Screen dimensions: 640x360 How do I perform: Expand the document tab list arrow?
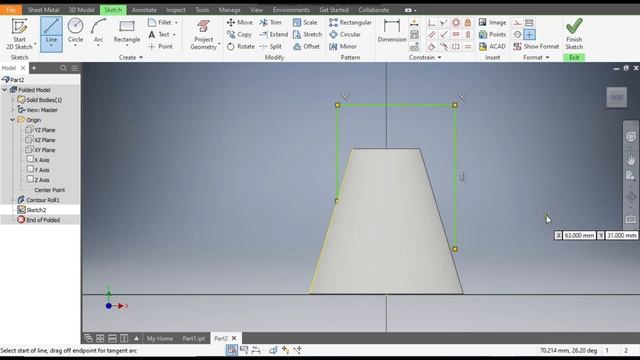coord(136,338)
